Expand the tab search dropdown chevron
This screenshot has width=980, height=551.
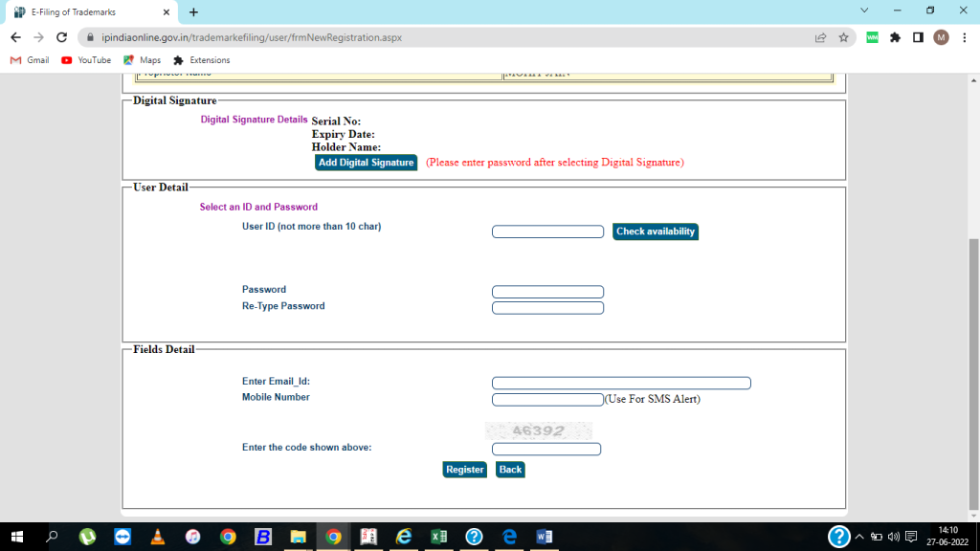tap(864, 11)
